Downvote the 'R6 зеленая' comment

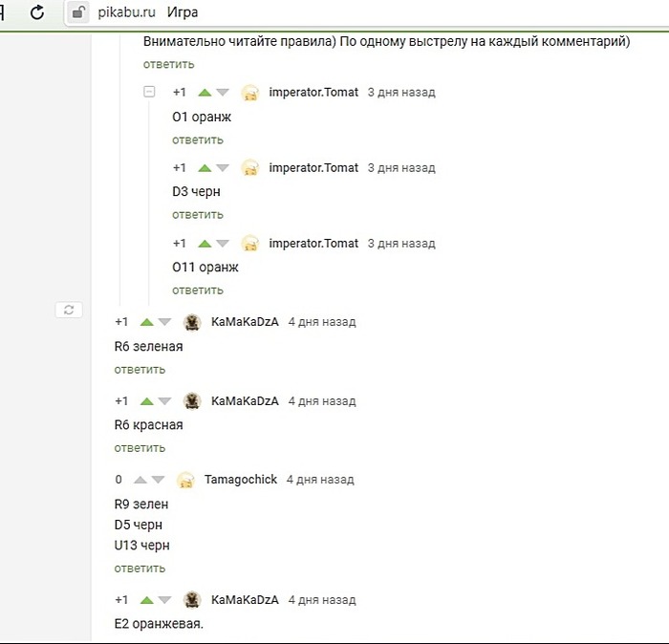(x=164, y=322)
